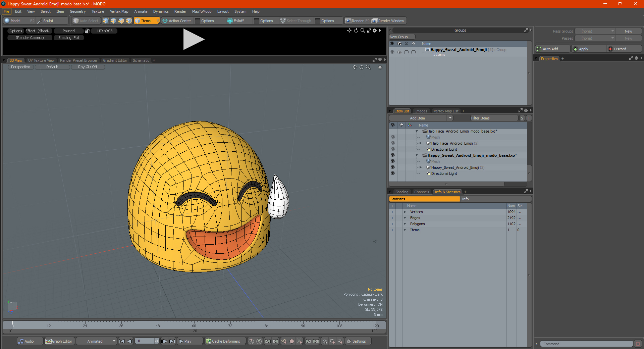Start render preview with large play triangle
The width and height of the screenshot is (644, 349).
193,39
